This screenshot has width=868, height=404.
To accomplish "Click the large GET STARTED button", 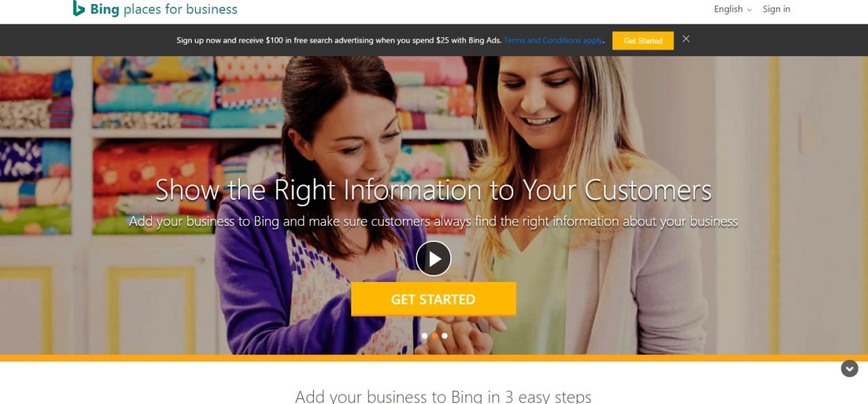I will pyautogui.click(x=433, y=299).
